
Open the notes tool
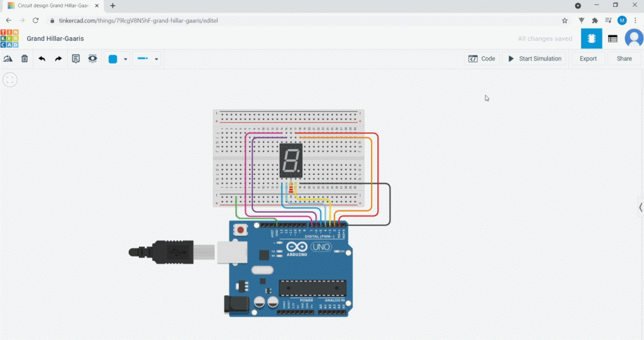point(75,59)
